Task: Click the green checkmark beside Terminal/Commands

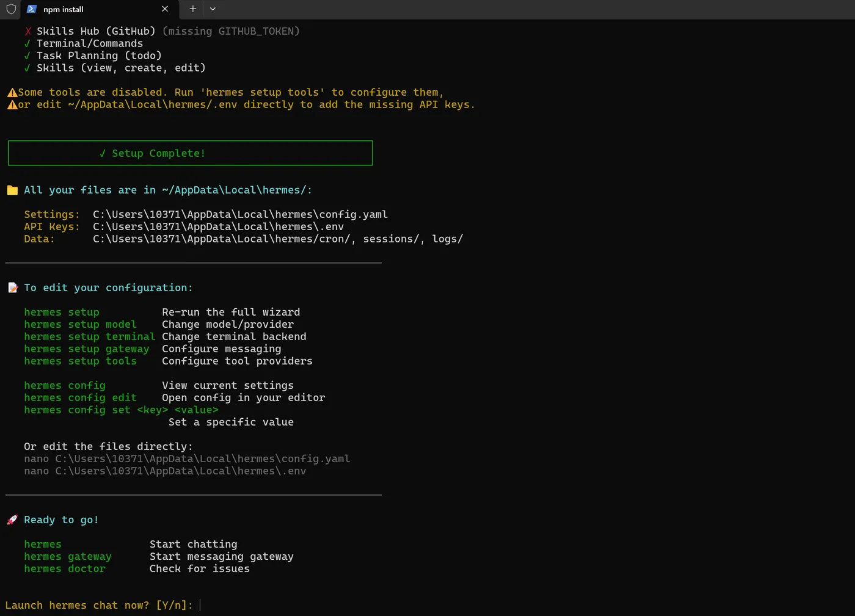Action: click(27, 43)
